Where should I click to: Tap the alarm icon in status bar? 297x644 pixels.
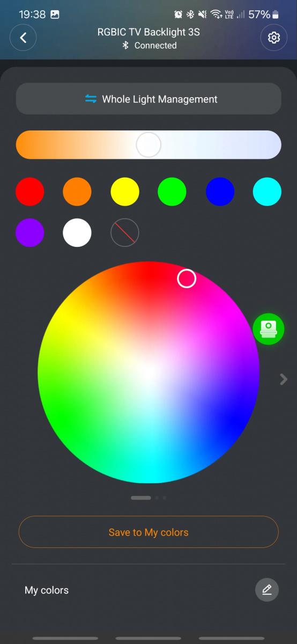(179, 14)
